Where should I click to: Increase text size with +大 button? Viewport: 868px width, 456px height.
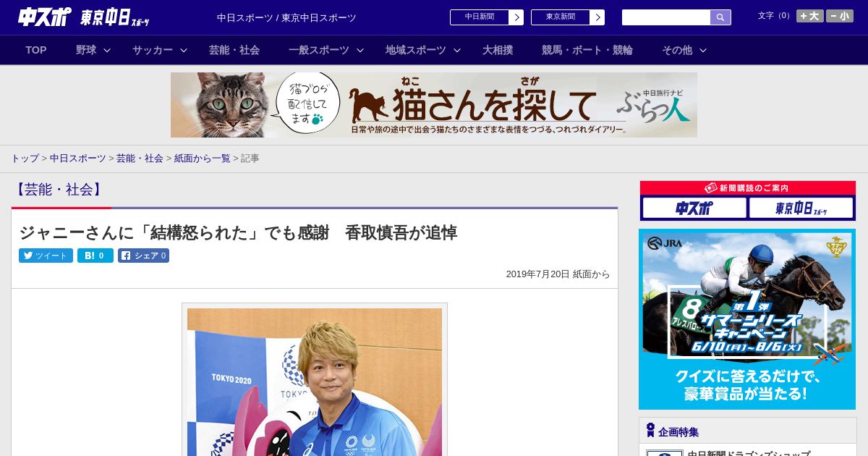click(810, 16)
